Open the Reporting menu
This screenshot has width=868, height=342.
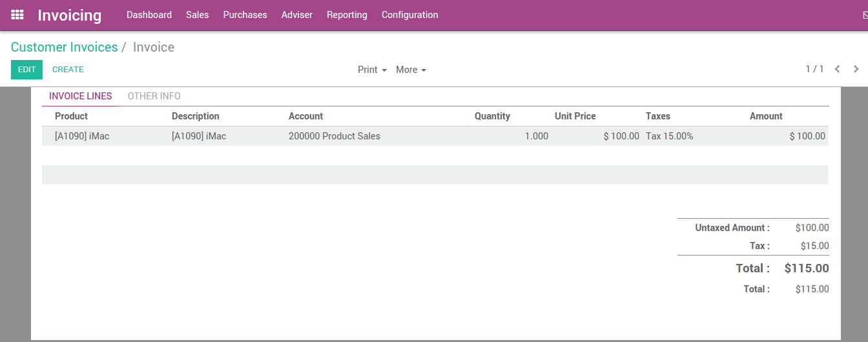(x=347, y=15)
